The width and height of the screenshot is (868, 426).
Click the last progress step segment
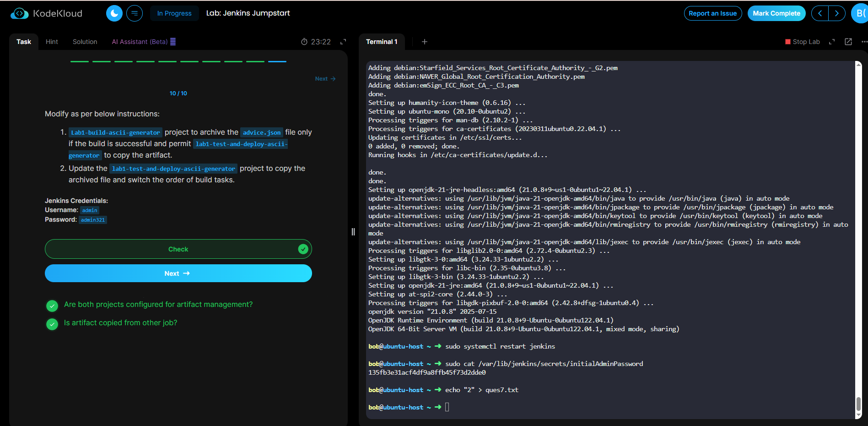pyautogui.click(x=277, y=61)
